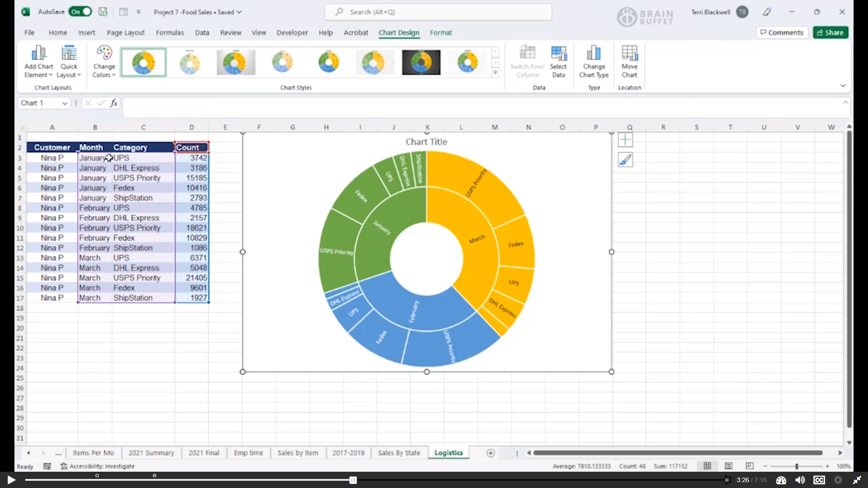Expand the Quick Layout gallery
This screenshot has height=488, width=868.
click(x=69, y=61)
